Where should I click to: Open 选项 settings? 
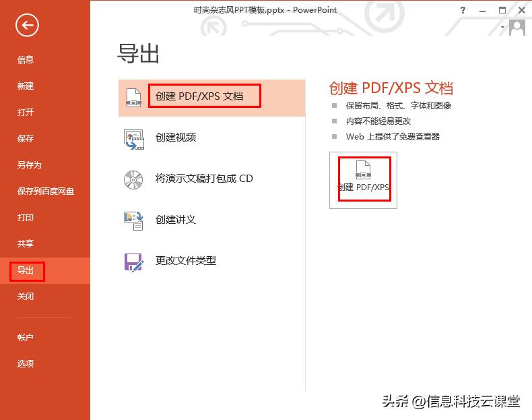click(x=26, y=363)
